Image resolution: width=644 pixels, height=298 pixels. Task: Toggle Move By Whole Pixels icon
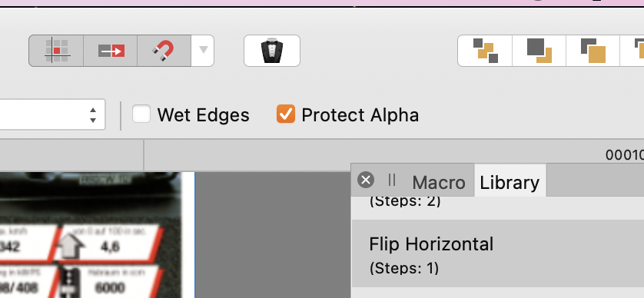111,51
